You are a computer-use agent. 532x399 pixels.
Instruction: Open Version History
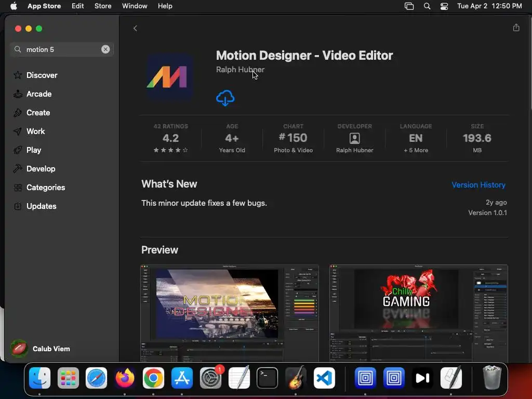(478, 185)
